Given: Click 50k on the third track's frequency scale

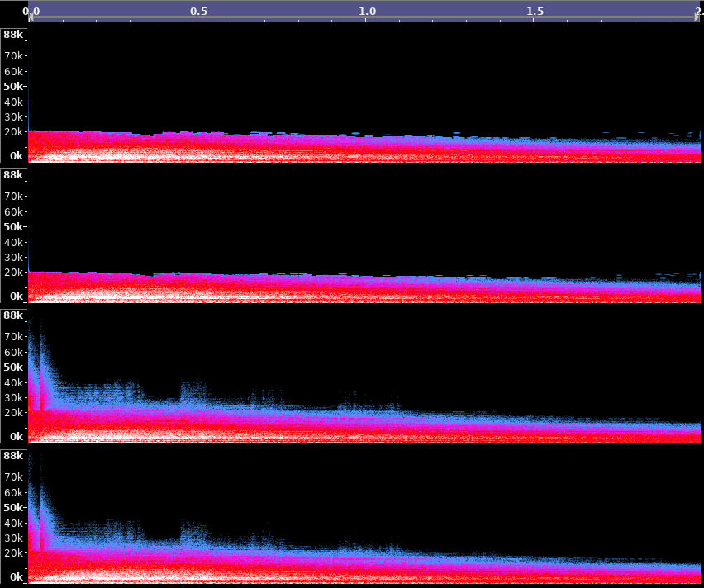Looking at the screenshot, I should point(13,367).
